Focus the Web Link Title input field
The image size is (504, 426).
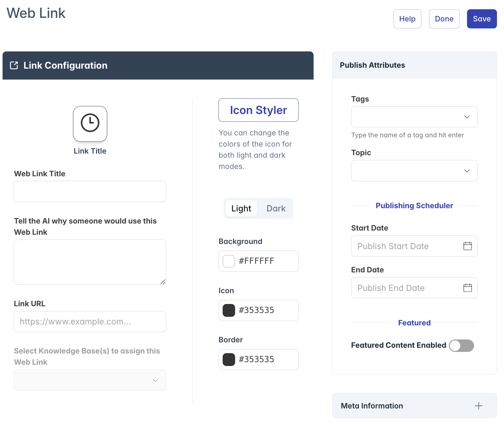pos(90,192)
